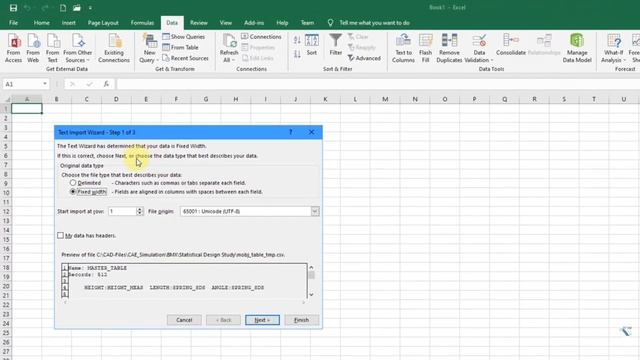Click Next in Text Import Wizard
Image resolution: width=640 pixels, height=360 pixels.
coord(262,320)
